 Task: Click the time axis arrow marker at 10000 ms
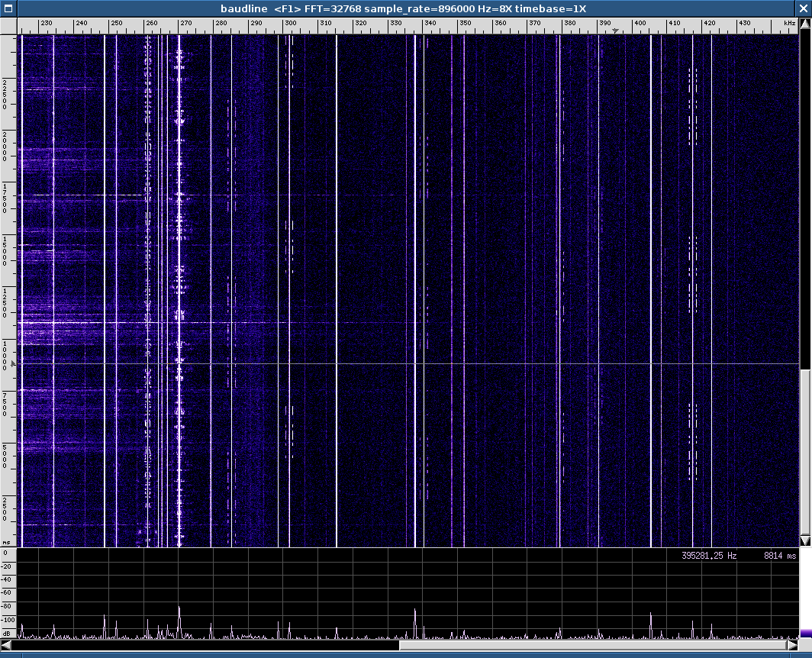tap(14, 363)
